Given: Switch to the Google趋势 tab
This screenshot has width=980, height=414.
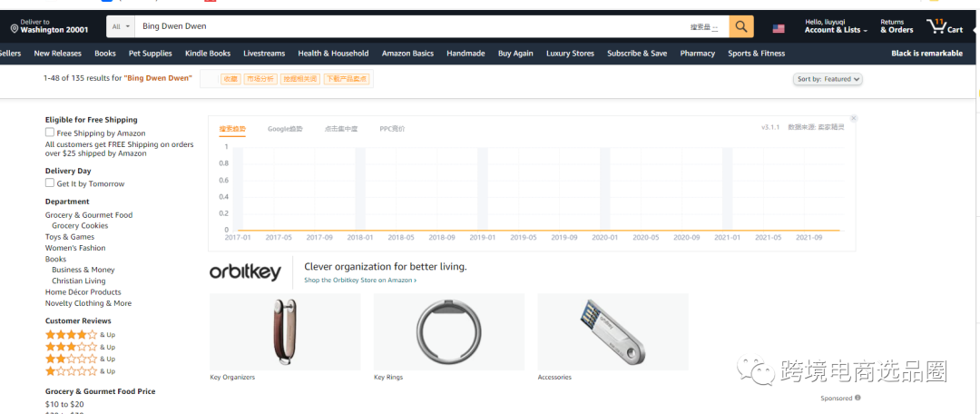Looking at the screenshot, I should (x=285, y=129).
